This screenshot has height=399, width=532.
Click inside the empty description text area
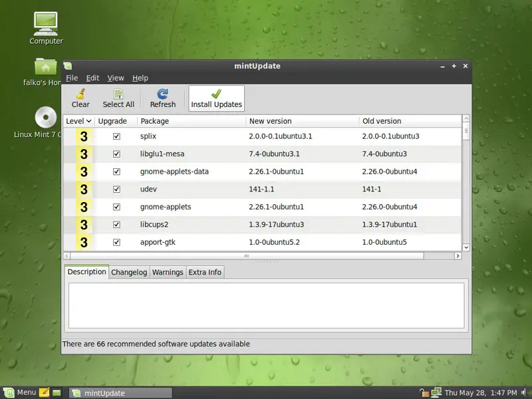click(x=267, y=305)
